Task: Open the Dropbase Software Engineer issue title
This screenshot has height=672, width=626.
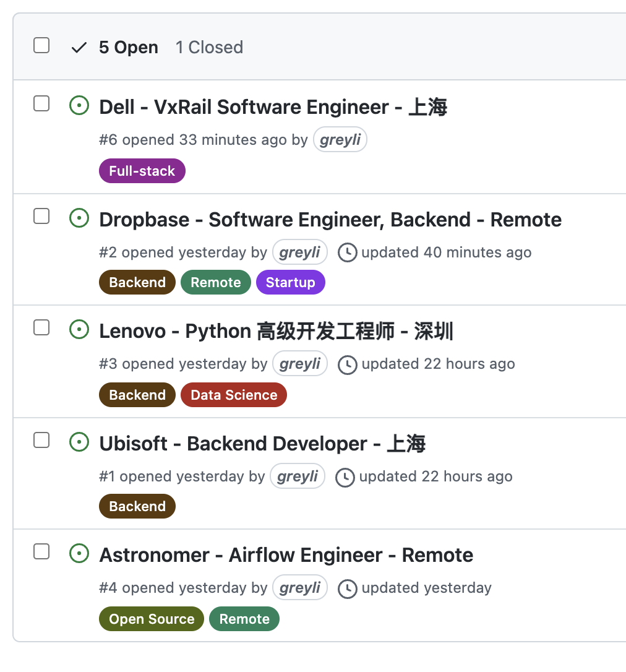Action: pyautogui.click(x=330, y=220)
